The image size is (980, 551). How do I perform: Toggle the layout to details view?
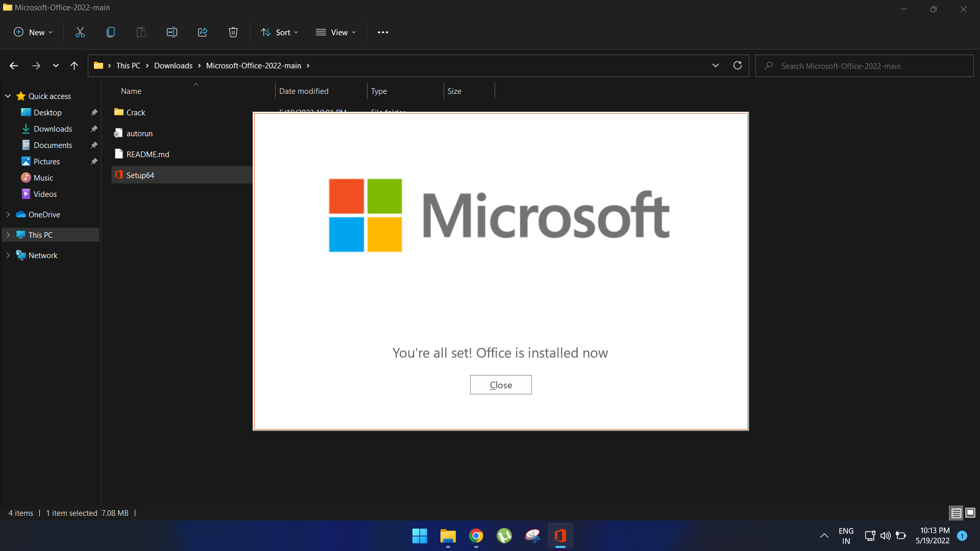[957, 513]
